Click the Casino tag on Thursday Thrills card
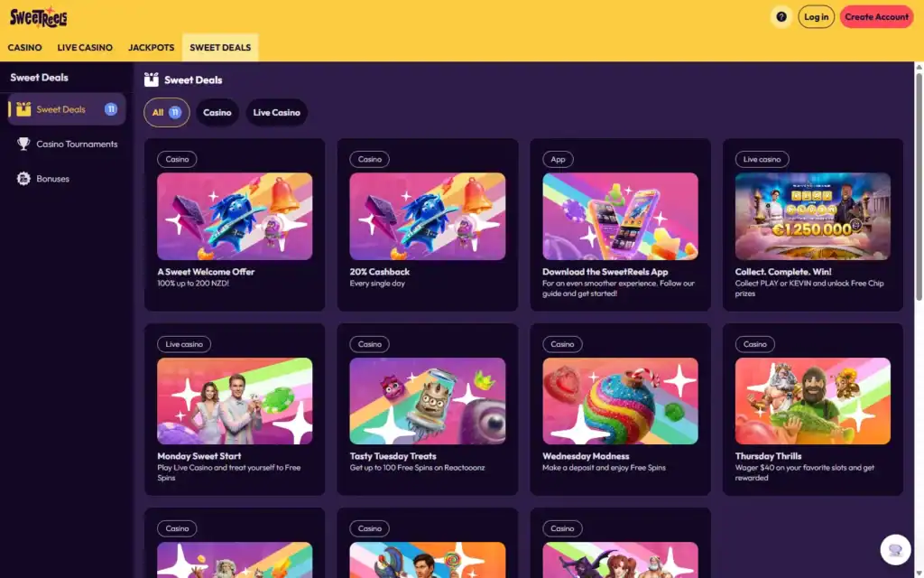 [755, 344]
